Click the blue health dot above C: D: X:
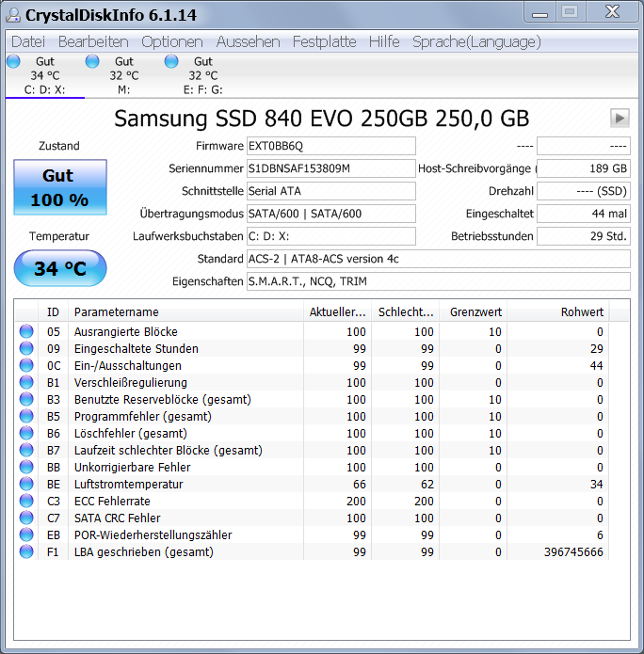Viewport: 644px width, 654px height. coord(13,61)
